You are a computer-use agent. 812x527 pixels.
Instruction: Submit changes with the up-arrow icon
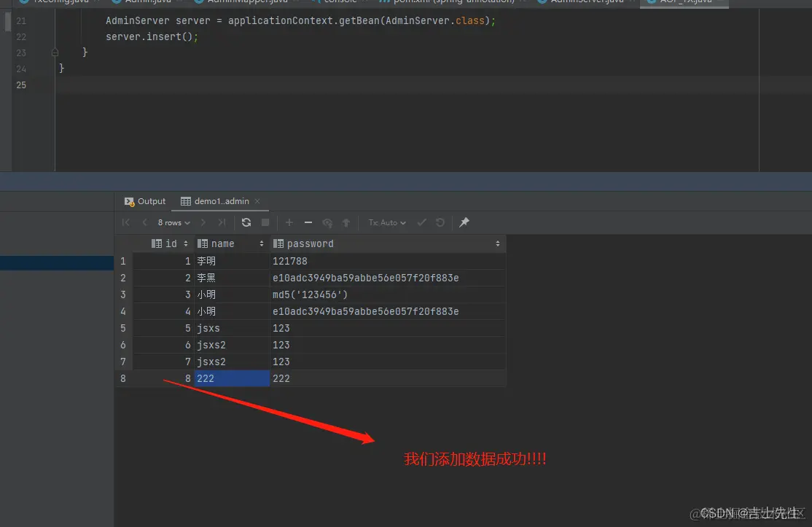[346, 222]
